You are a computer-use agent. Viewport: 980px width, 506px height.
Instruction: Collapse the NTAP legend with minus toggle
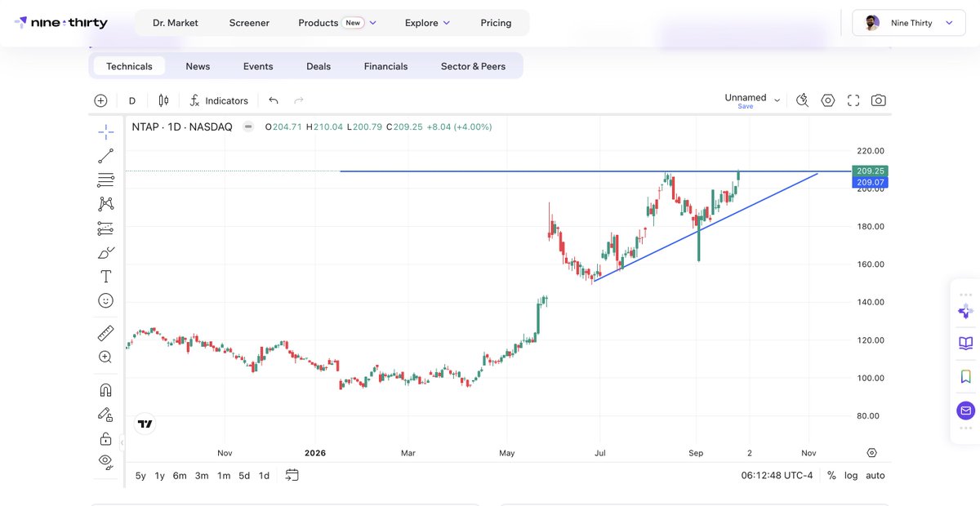tap(247, 126)
